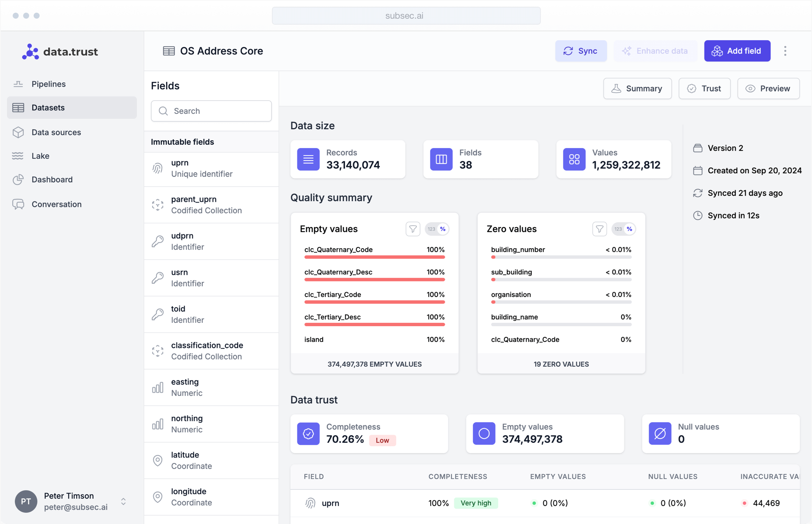Open the Summary tab

637,88
